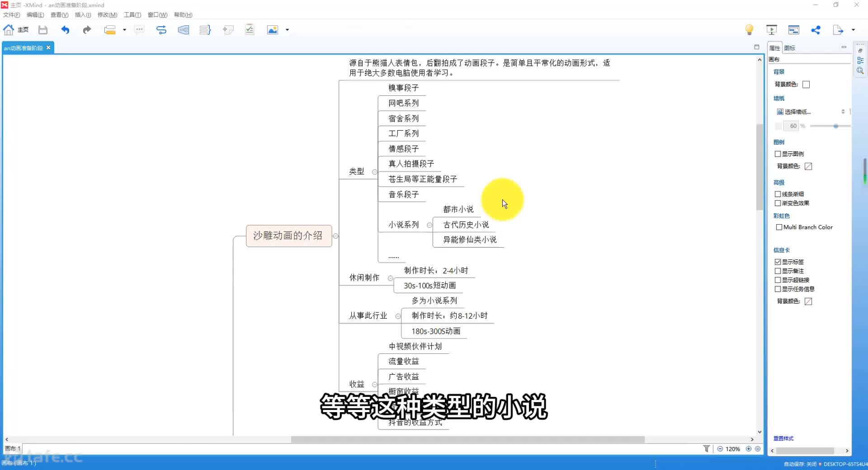Minimize the properties panel
Screen dimensions: 868x470
click(x=844, y=47)
